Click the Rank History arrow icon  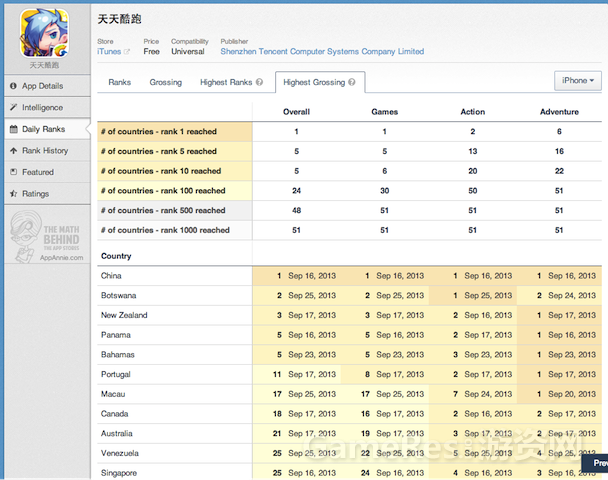[13, 150]
